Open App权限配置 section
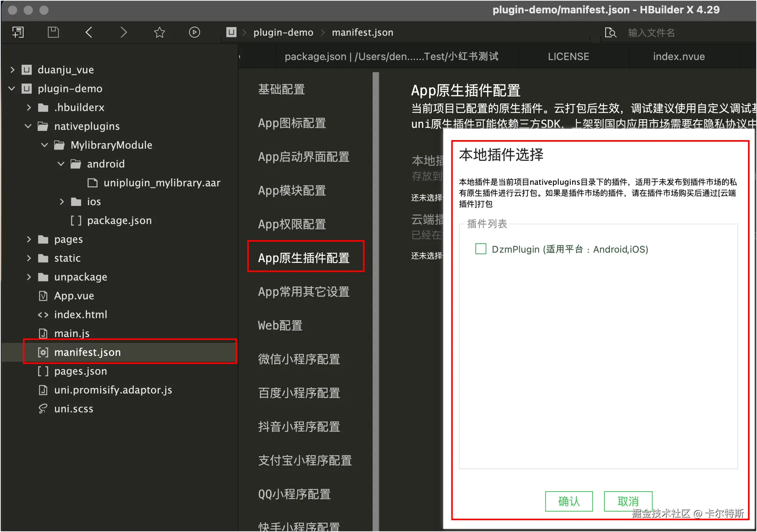The image size is (757, 532). [x=292, y=224]
